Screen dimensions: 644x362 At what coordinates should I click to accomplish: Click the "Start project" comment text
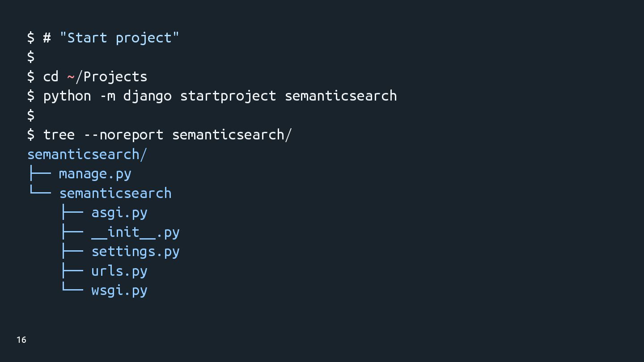[119, 38]
